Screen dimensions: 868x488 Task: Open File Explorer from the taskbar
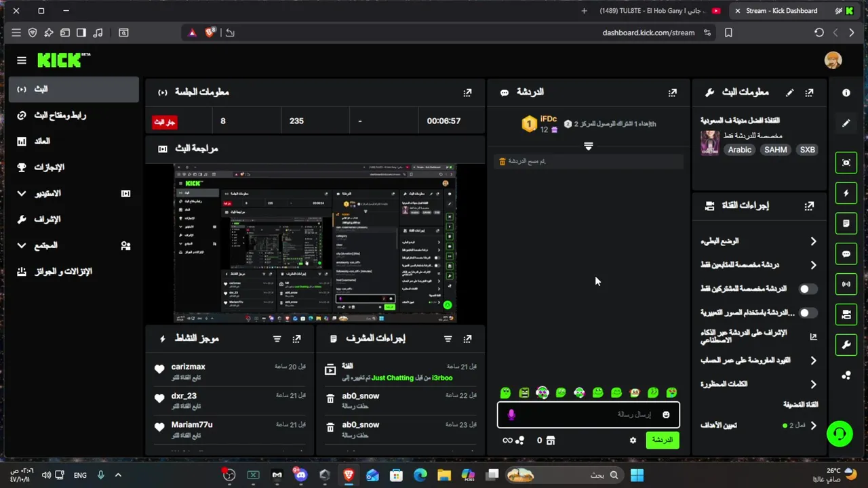point(443,475)
